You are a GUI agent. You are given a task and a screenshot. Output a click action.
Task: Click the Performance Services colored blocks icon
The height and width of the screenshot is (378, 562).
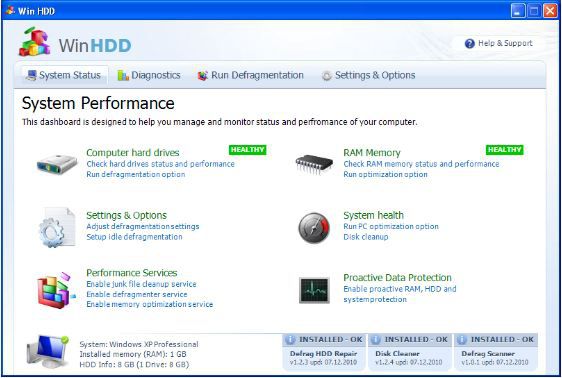coord(56,290)
